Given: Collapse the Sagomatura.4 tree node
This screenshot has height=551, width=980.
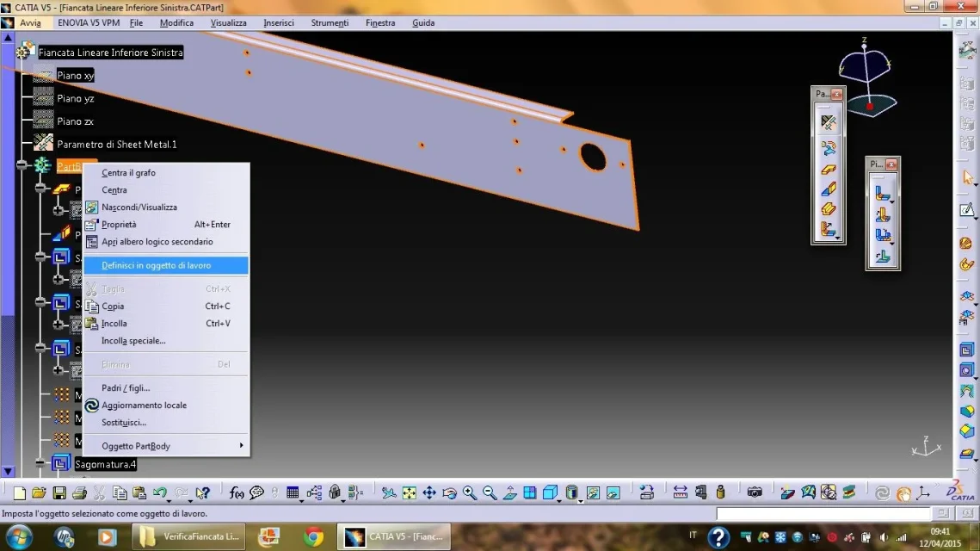Looking at the screenshot, I should [40, 463].
